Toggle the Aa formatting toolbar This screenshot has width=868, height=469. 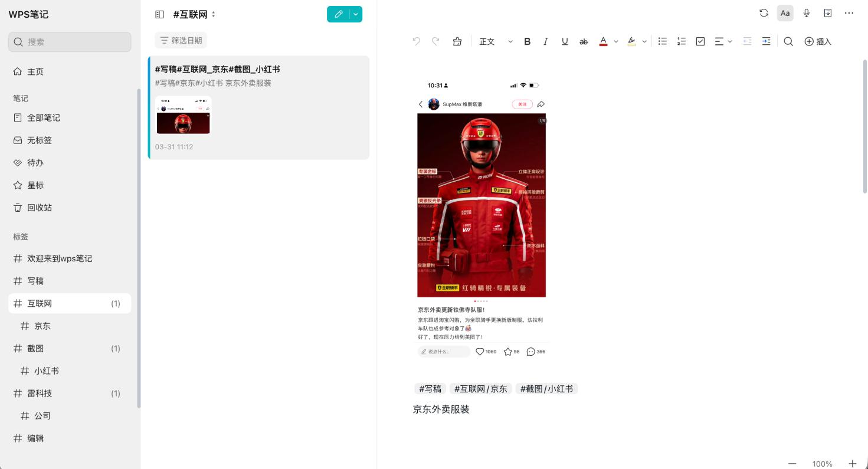[x=785, y=13]
